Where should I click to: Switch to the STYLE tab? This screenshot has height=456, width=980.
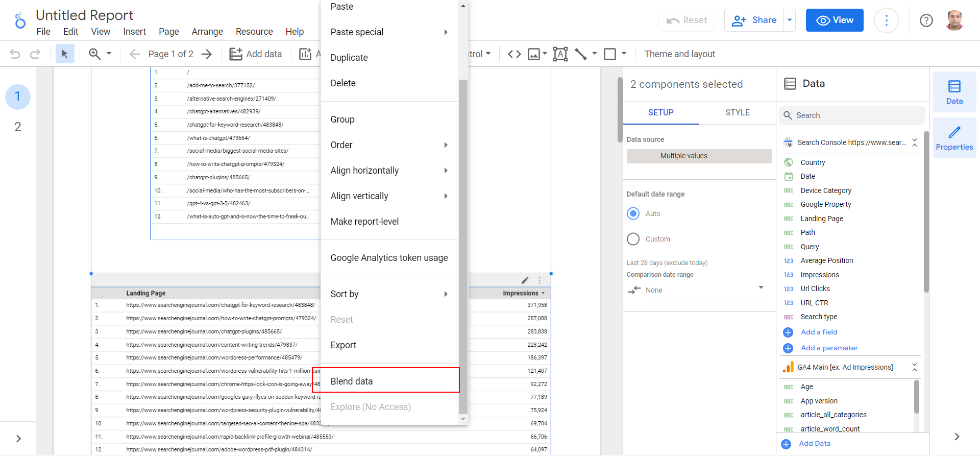tap(737, 112)
